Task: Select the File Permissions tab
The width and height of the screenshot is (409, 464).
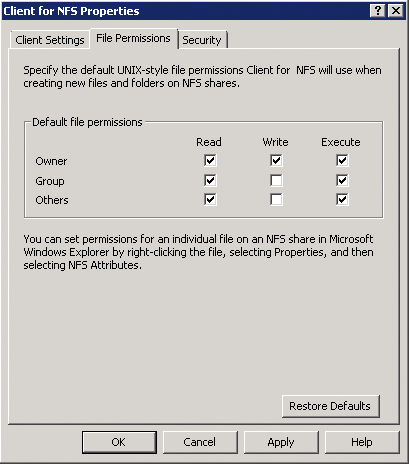Action: coord(133,39)
